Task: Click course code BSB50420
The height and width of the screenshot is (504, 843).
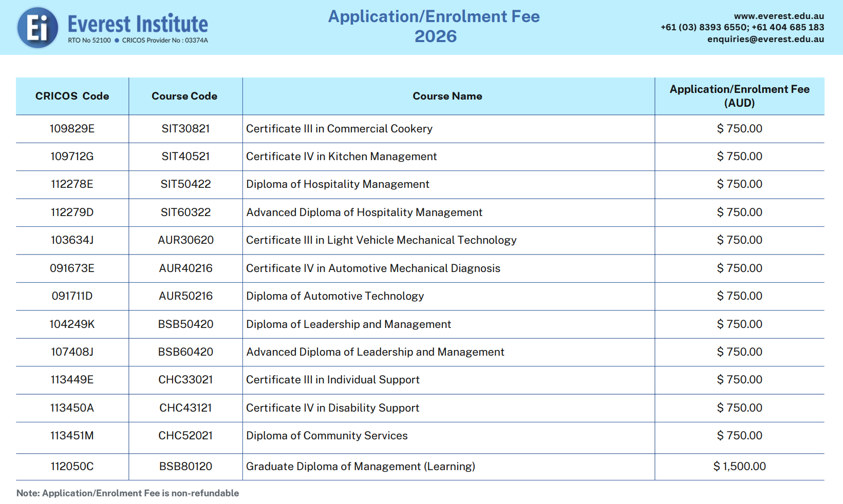Action: [x=185, y=324]
